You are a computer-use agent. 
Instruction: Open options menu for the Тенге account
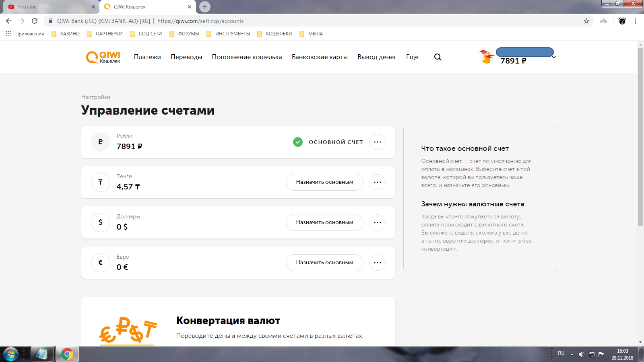pyautogui.click(x=378, y=182)
